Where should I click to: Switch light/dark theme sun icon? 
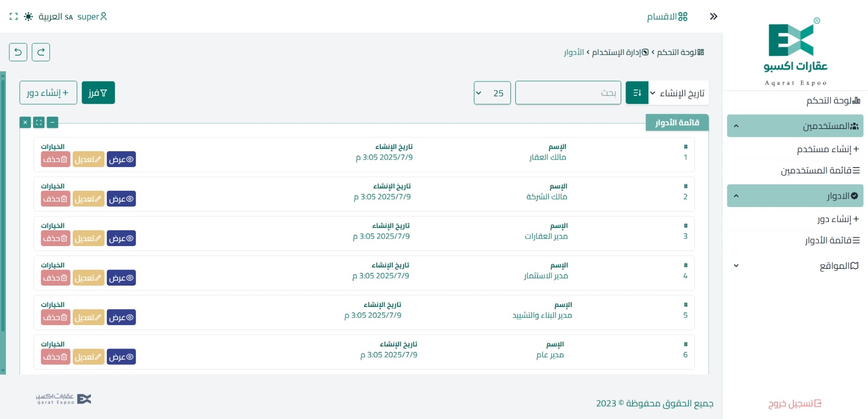click(29, 16)
